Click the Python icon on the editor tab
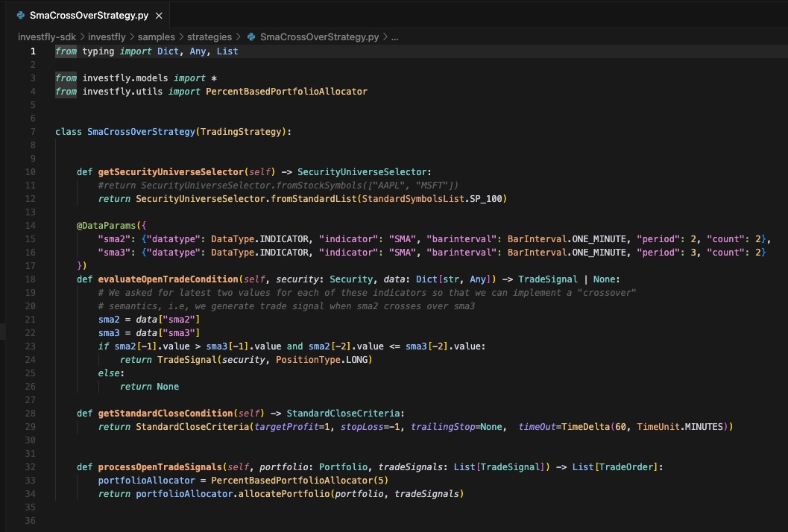788x532 pixels. (x=21, y=15)
